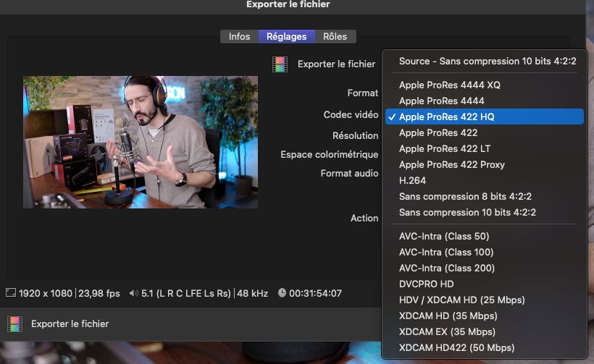Select AVC-Intra (Class 50) codec
The height and width of the screenshot is (364, 594).
[x=485, y=236]
